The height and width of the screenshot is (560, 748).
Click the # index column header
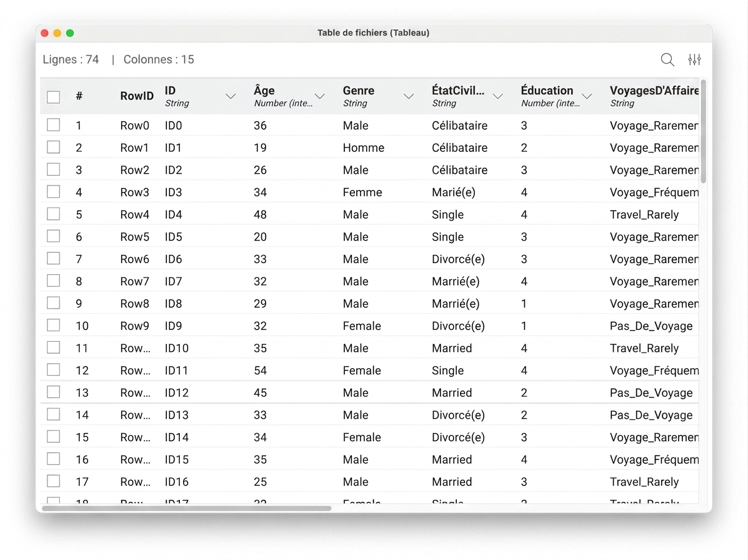(x=79, y=96)
